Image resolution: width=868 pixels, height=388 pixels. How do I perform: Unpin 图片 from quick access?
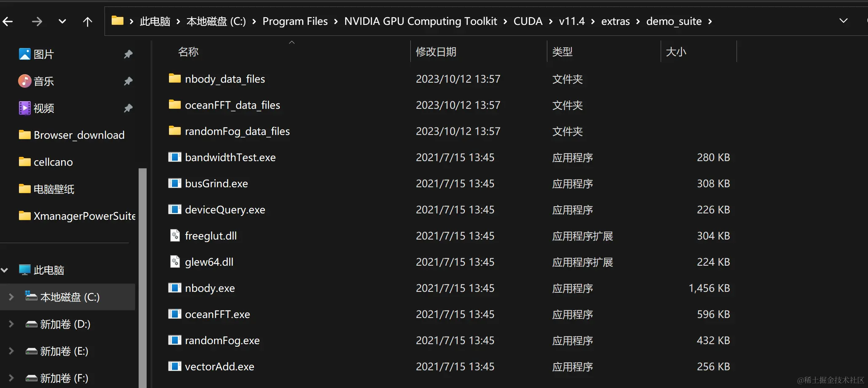[x=128, y=54]
